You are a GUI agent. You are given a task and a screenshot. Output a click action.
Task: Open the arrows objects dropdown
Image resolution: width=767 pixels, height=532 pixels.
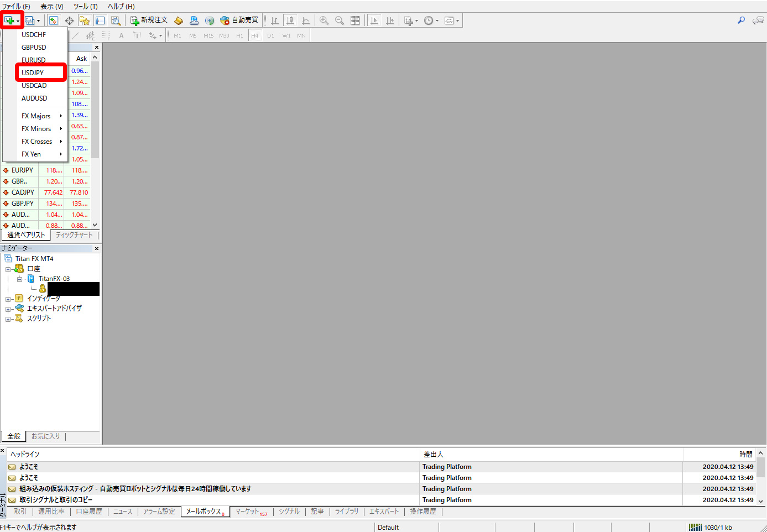(155, 35)
